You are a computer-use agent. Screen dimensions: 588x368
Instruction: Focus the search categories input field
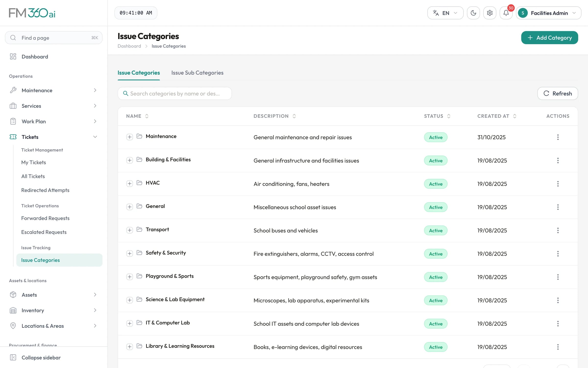175,93
